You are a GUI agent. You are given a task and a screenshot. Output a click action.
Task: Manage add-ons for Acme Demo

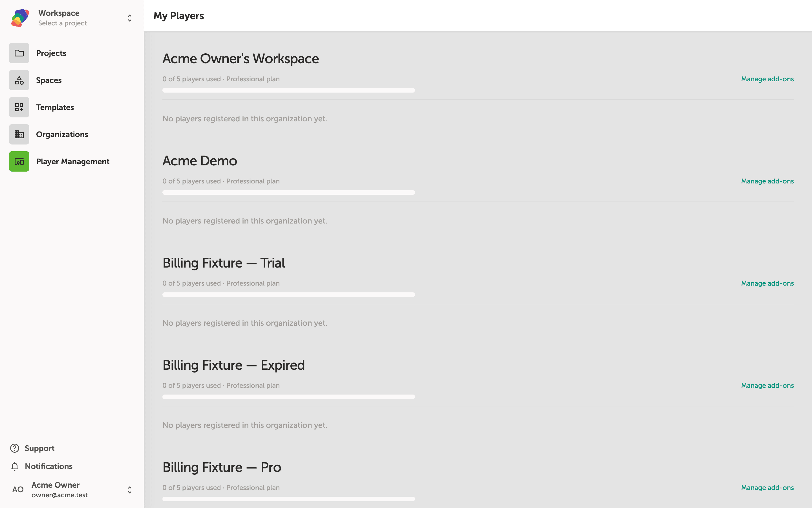[x=767, y=181]
